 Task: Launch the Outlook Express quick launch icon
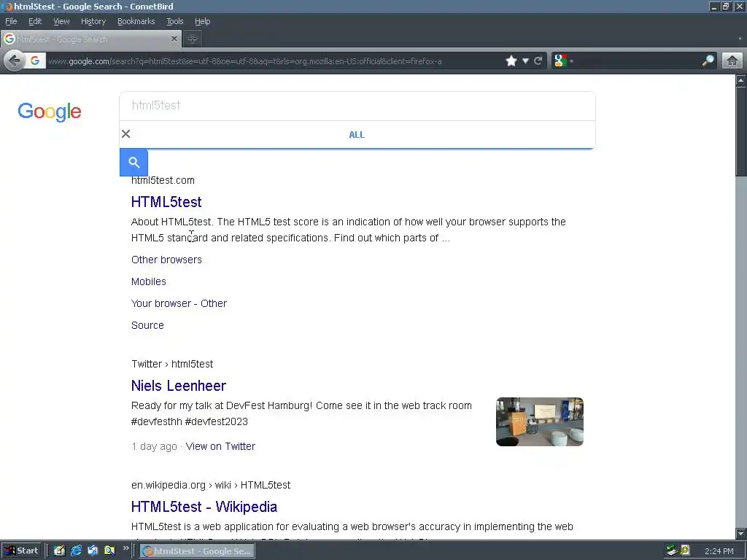[x=93, y=551]
